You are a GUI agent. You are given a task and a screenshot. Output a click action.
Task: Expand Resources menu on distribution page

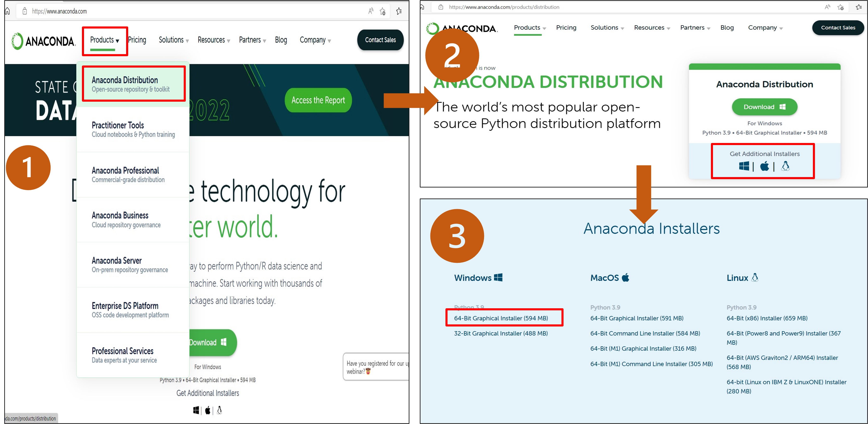click(652, 28)
